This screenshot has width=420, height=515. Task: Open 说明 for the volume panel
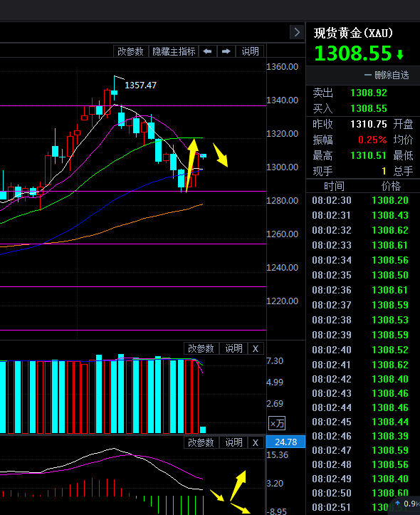point(233,348)
